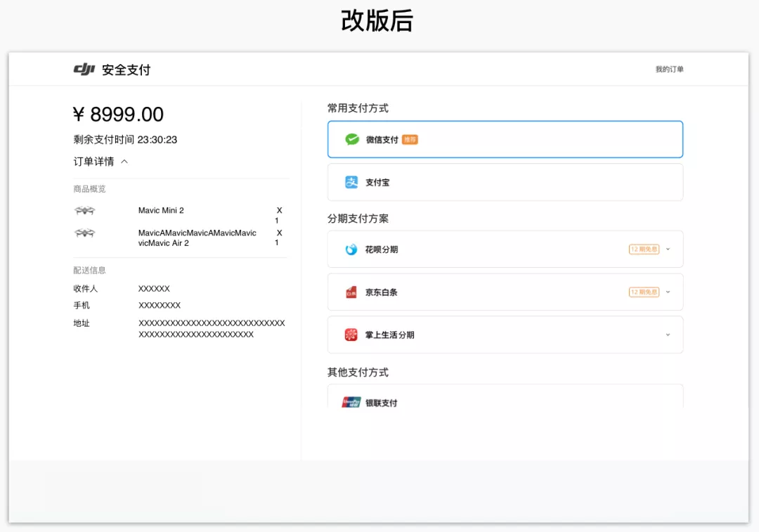The height and width of the screenshot is (532, 759).
Task: Click the 京东白条 JD Baitiao red icon
Action: 350,292
